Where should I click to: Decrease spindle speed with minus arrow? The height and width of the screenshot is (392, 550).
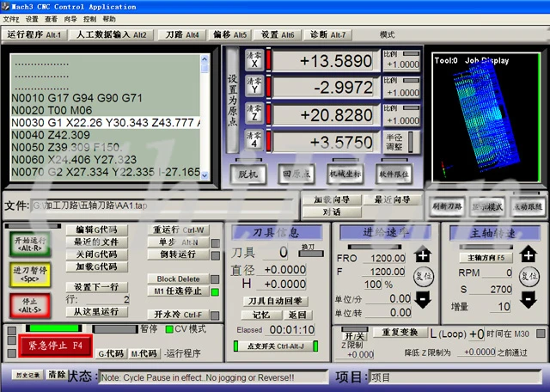point(529,299)
